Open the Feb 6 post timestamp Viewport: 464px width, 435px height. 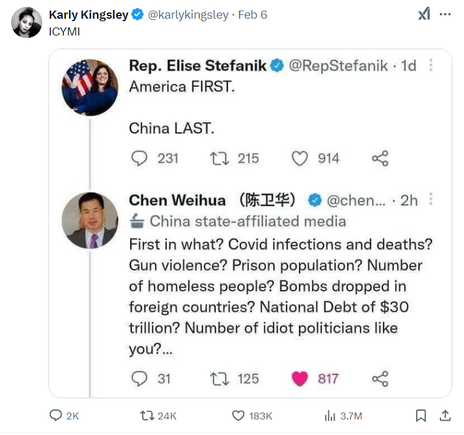[253, 15]
